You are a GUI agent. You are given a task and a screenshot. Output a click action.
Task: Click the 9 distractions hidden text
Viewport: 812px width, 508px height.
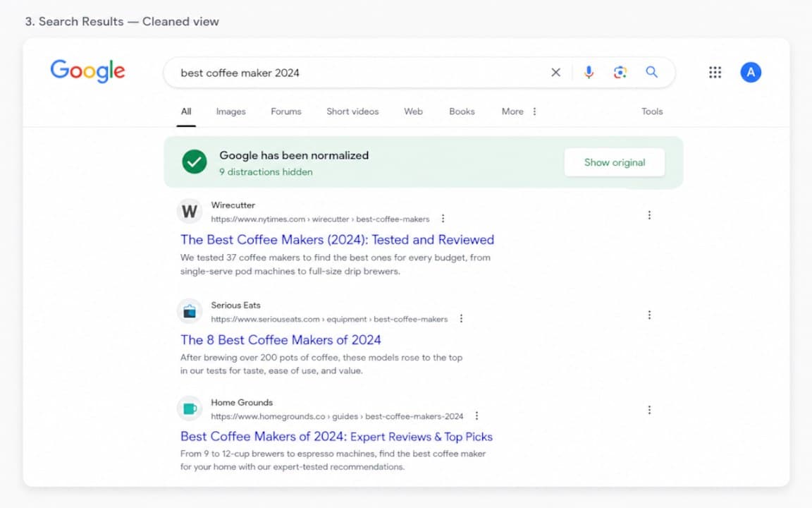tap(266, 172)
